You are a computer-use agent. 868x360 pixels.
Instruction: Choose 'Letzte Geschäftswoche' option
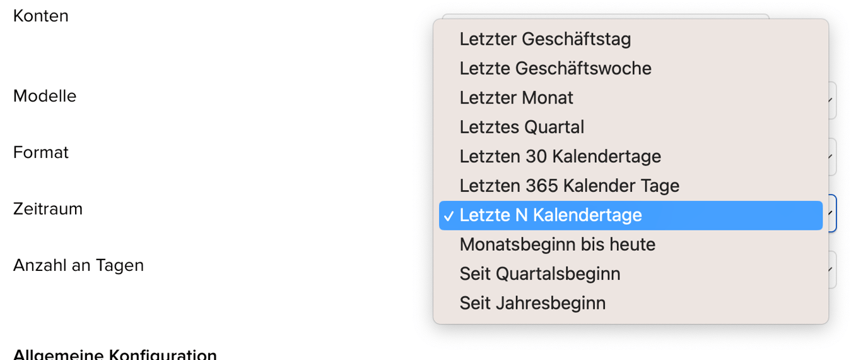pos(555,68)
